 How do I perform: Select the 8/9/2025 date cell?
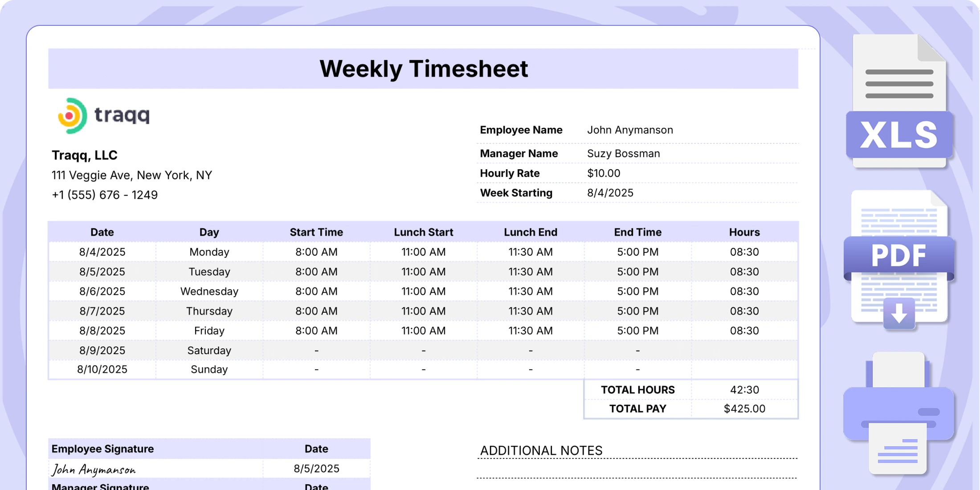pos(102,350)
